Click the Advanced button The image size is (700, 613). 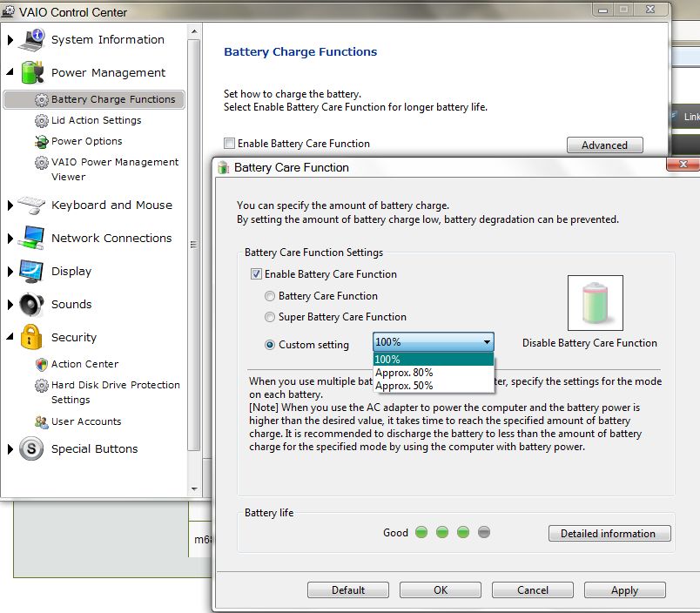click(x=604, y=145)
